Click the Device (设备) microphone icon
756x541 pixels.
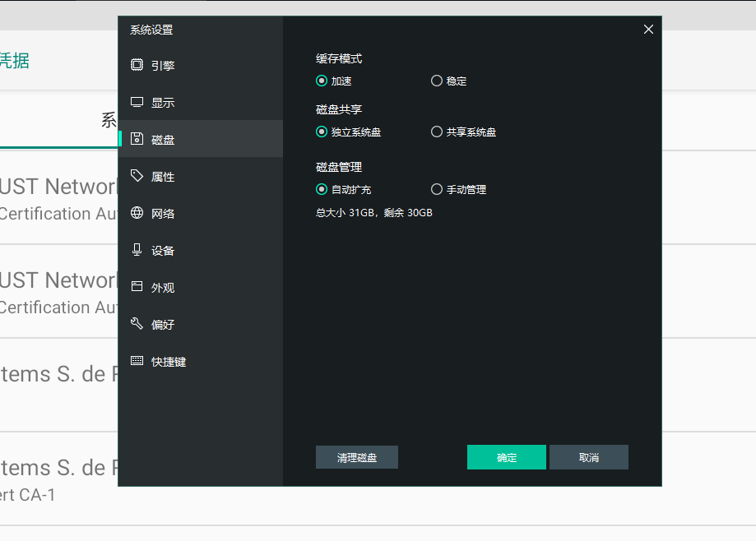click(x=136, y=249)
